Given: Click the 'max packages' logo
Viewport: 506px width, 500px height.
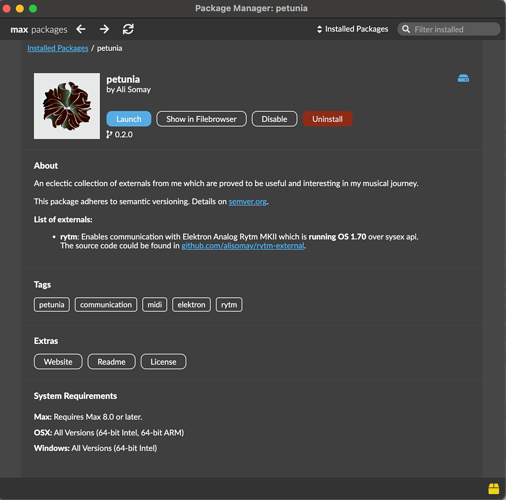Looking at the screenshot, I should click(39, 30).
